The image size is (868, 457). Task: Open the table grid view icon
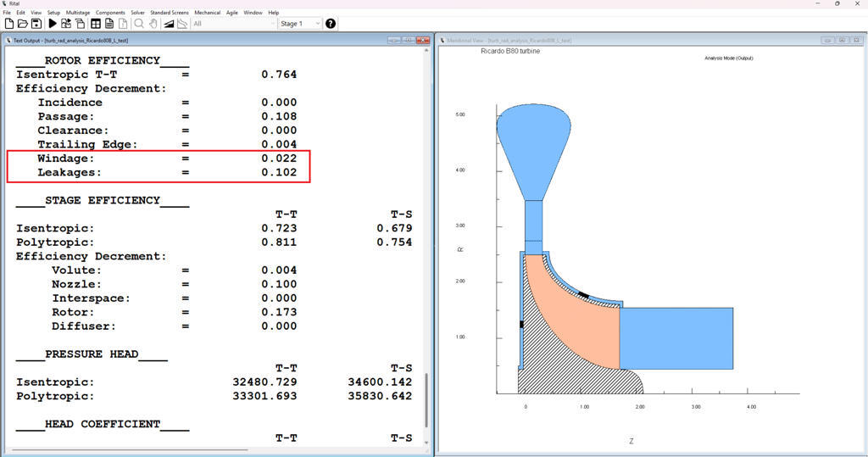click(96, 24)
